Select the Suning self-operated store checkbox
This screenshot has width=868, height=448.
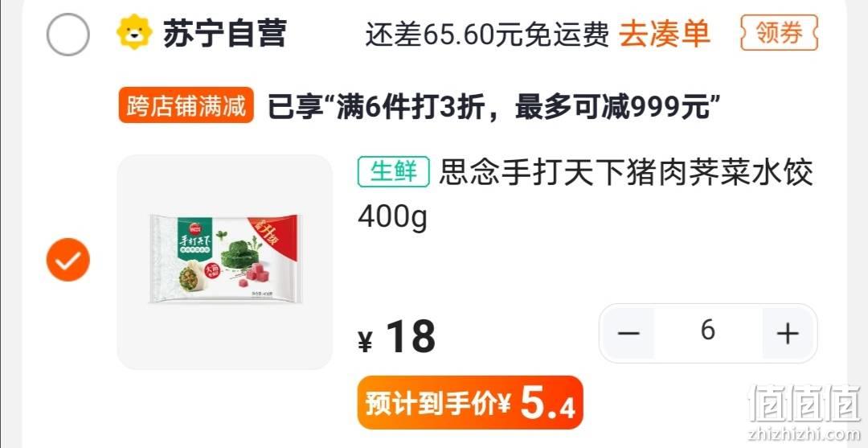coord(68,35)
